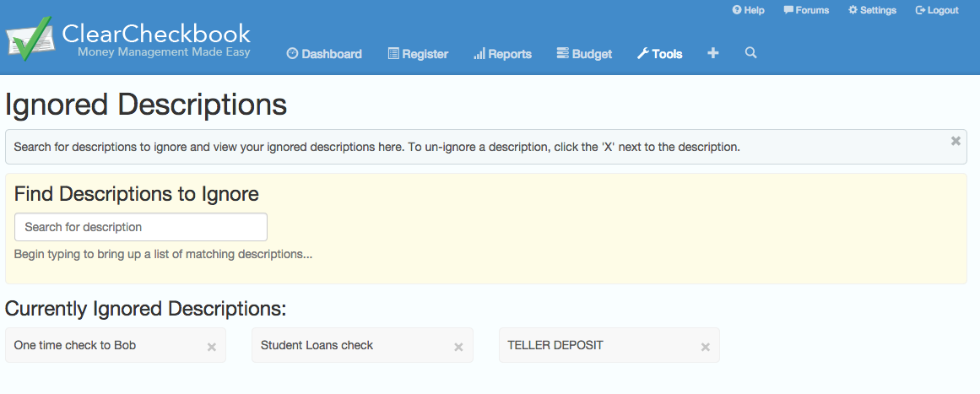
Task: Go to the Register tab
Action: [418, 54]
